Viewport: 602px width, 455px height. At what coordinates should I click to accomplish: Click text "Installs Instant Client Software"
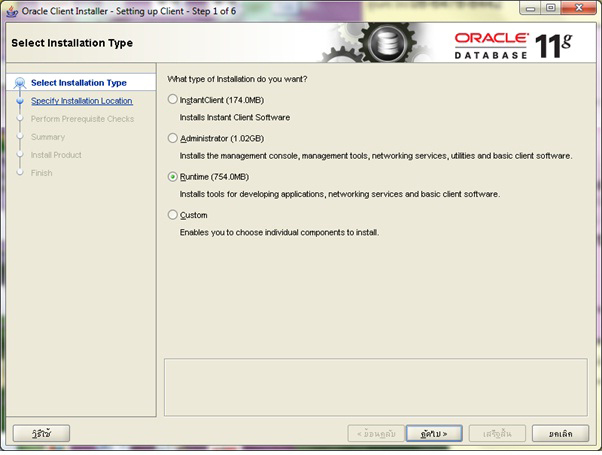pyautogui.click(x=235, y=117)
